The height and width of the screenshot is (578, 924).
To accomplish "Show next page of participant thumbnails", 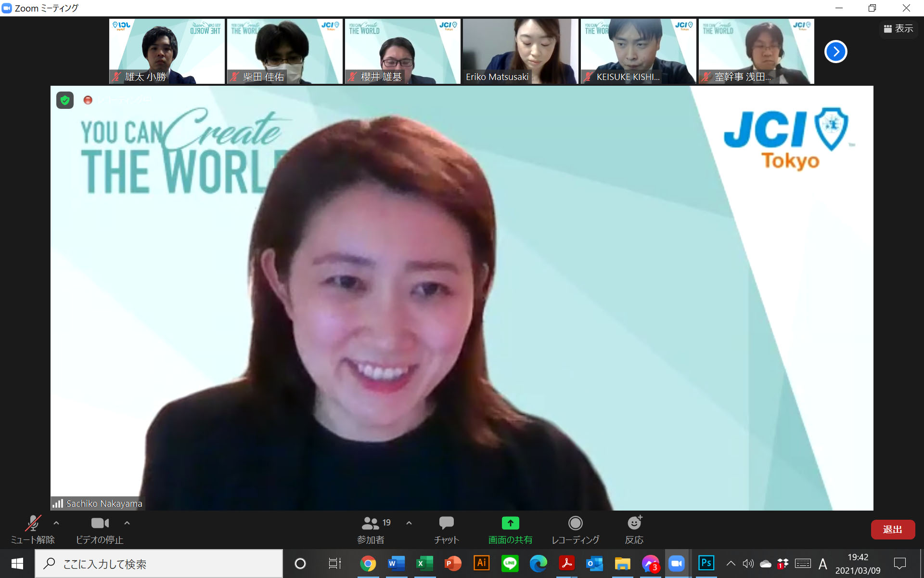I will (x=835, y=52).
